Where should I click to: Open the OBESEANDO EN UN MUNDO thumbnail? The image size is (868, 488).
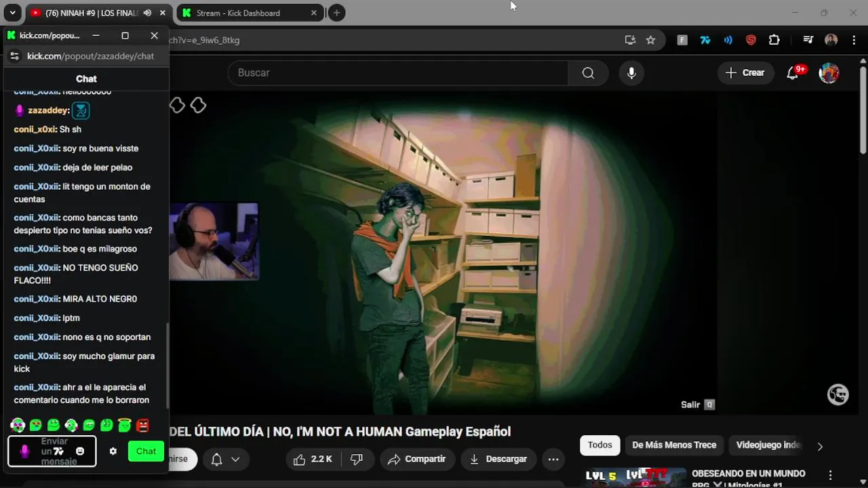(636, 477)
